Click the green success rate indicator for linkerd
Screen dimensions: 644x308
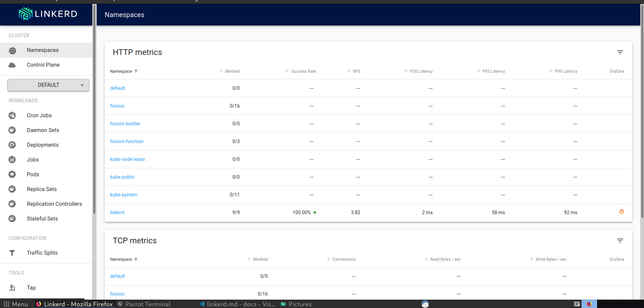tap(314, 212)
